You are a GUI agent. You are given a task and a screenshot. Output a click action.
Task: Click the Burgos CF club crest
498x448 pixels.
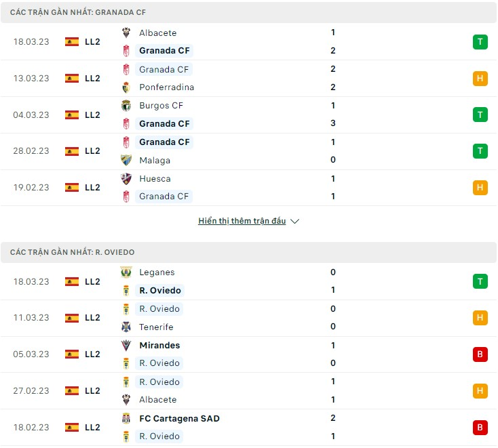click(x=126, y=106)
